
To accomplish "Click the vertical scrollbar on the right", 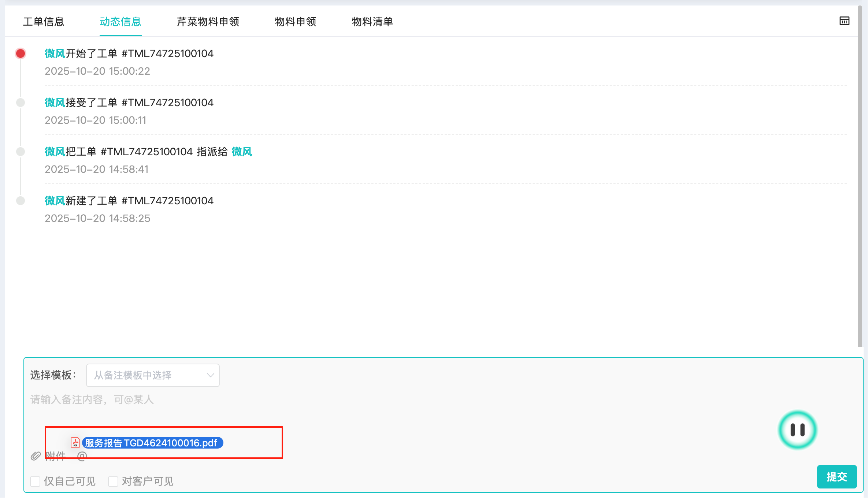I will [x=860, y=176].
